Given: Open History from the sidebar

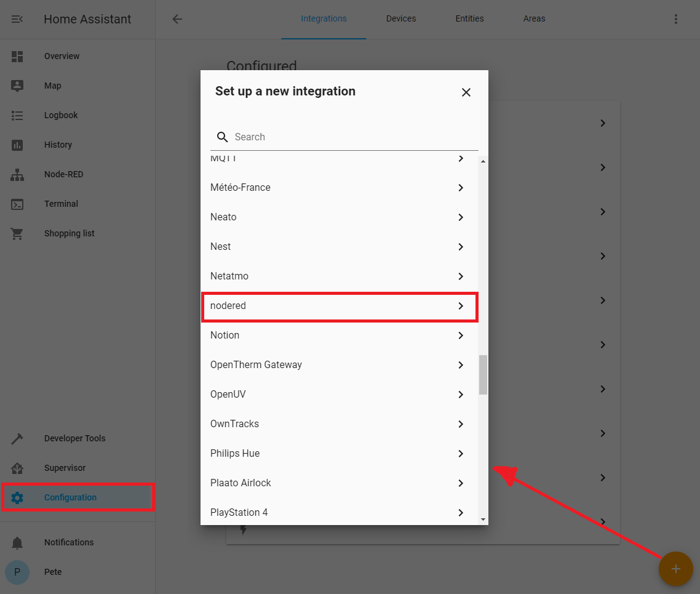Looking at the screenshot, I should point(78,145).
